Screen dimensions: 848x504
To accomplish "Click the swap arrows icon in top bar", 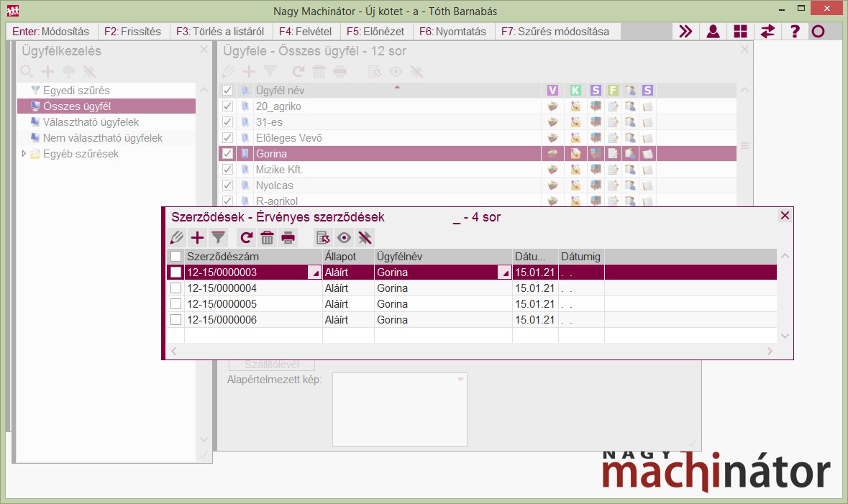I will (767, 32).
